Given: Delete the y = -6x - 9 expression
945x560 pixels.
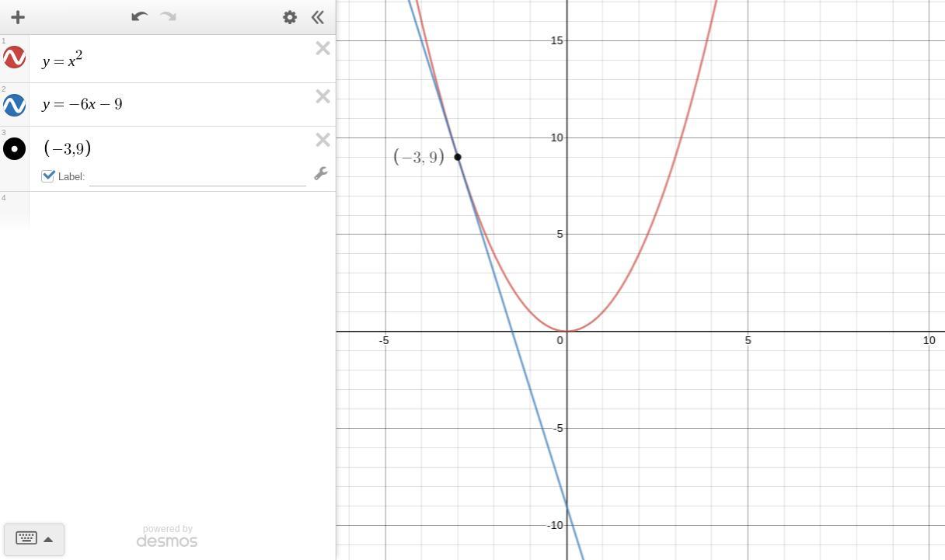Looking at the screenshot, I should [323, 96].
